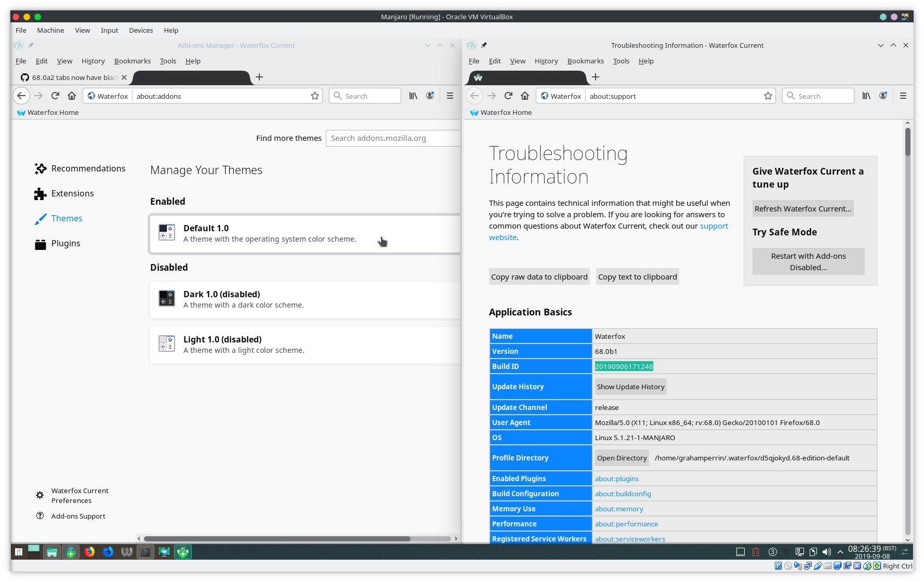Reload the about:support page

click(x=508, y=96)
